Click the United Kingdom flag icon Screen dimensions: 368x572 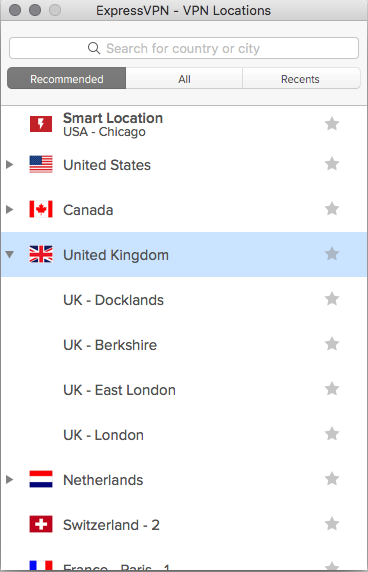pyautogui.click(x=41, y=254)
